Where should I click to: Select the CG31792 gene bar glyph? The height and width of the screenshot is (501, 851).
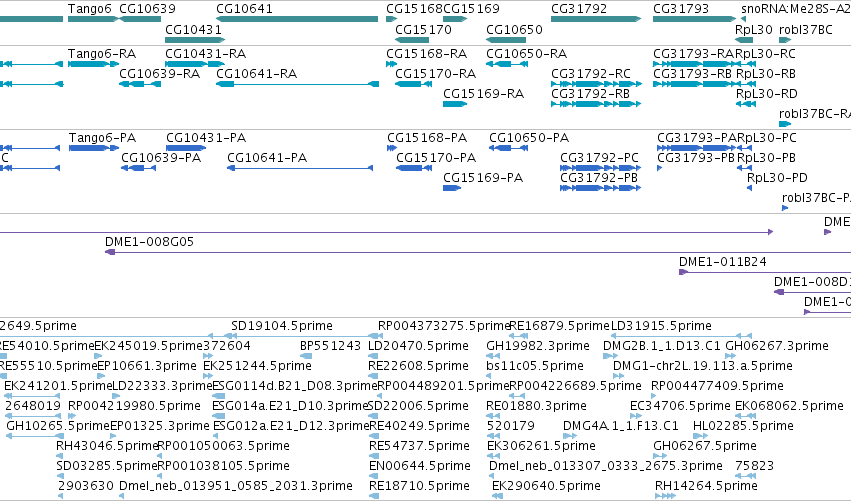[596, 19]
